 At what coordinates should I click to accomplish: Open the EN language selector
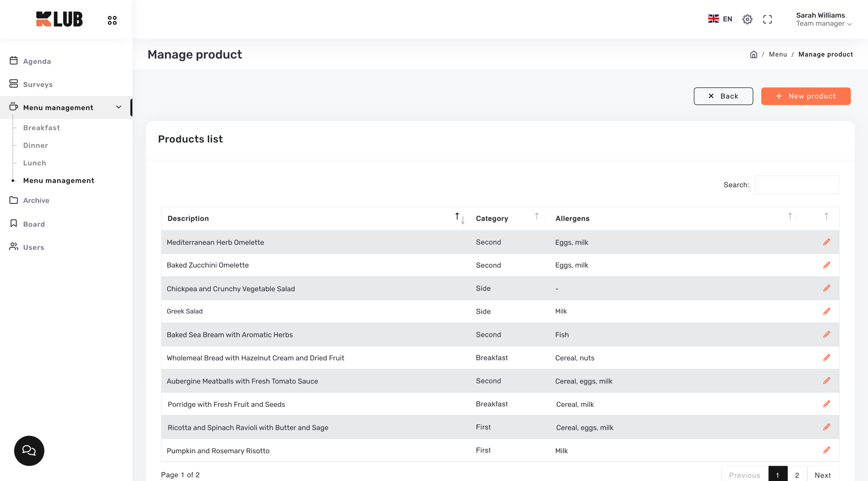720,19
